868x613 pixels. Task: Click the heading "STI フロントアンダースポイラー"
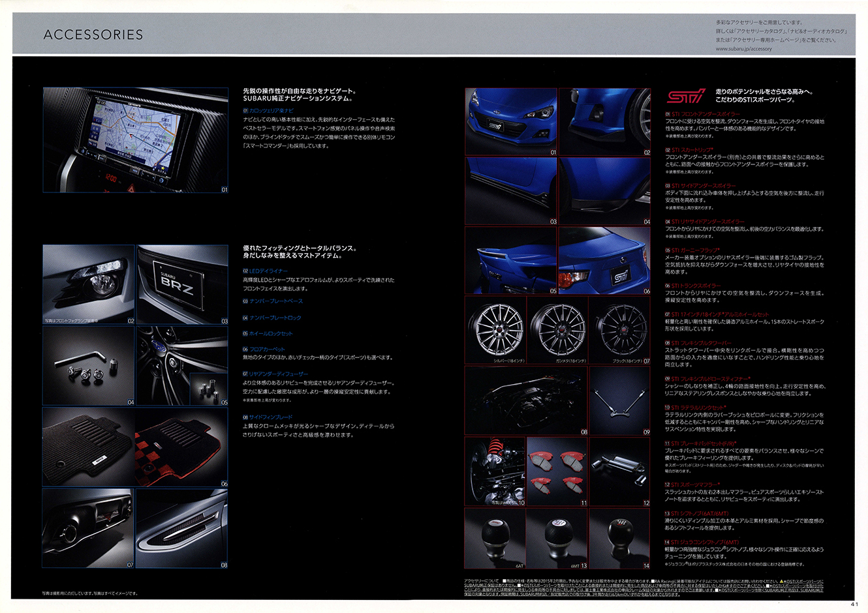[705, 114]
